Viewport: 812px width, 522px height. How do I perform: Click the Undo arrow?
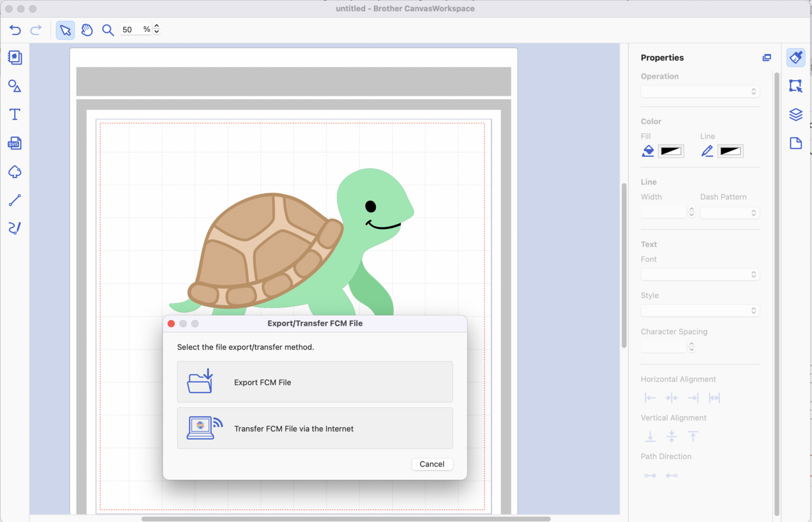point(15,30)
